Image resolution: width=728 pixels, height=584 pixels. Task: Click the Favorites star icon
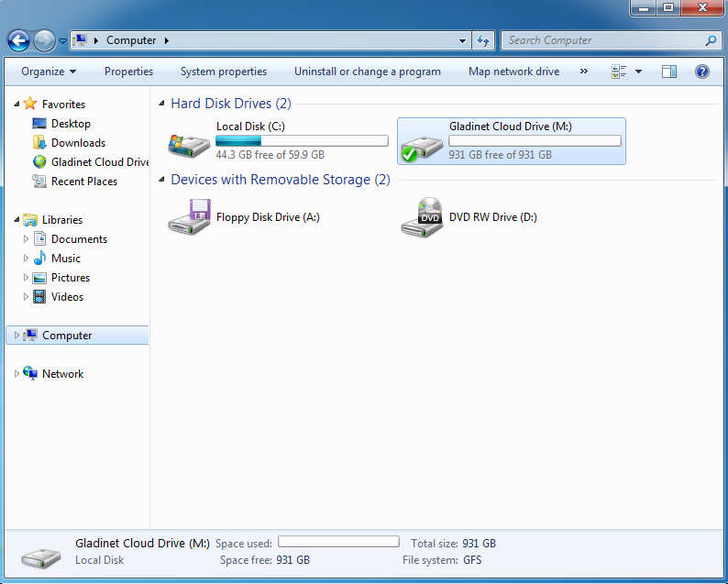[x=30, y=104]
